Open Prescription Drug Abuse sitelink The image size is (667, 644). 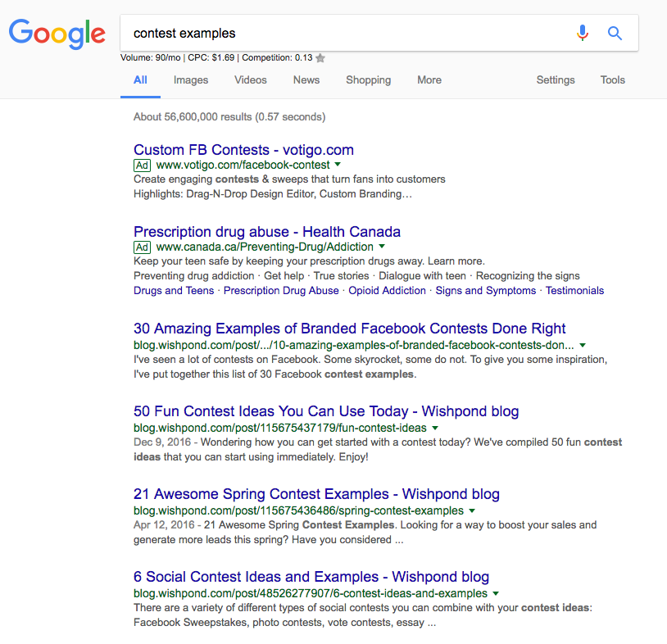coord(281,291)
